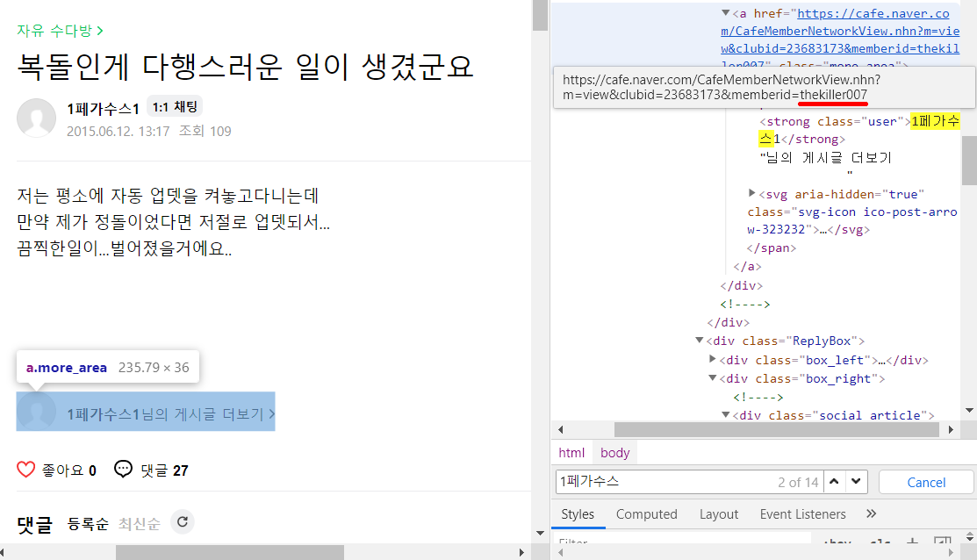The image size is (977, 560).
Task: Open the Event Listeners tab
Action: 802,514
